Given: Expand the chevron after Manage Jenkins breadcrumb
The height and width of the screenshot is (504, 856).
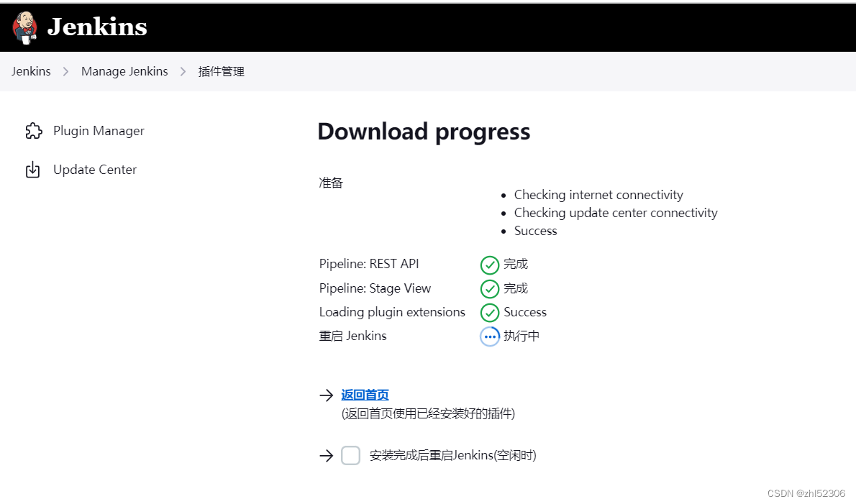Looking at the screenshot, I should [x=183, y=71].
